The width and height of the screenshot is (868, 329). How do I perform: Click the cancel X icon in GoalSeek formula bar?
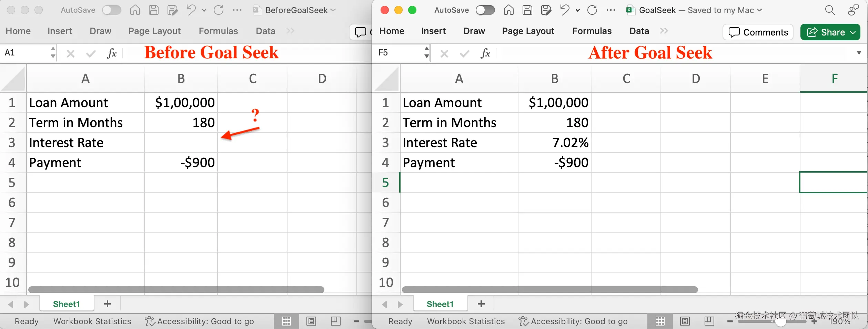pyautogui.click(x=444, y=54)
